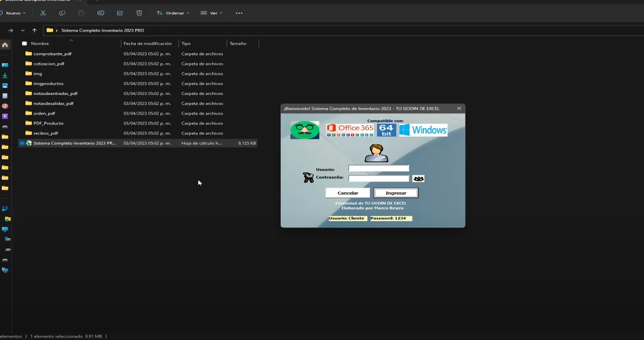Viewport: 644px width, 340px height.
Task: Uncheck the selected Sistema Completo Inventario file checkbox
Action: pos(22,143)
